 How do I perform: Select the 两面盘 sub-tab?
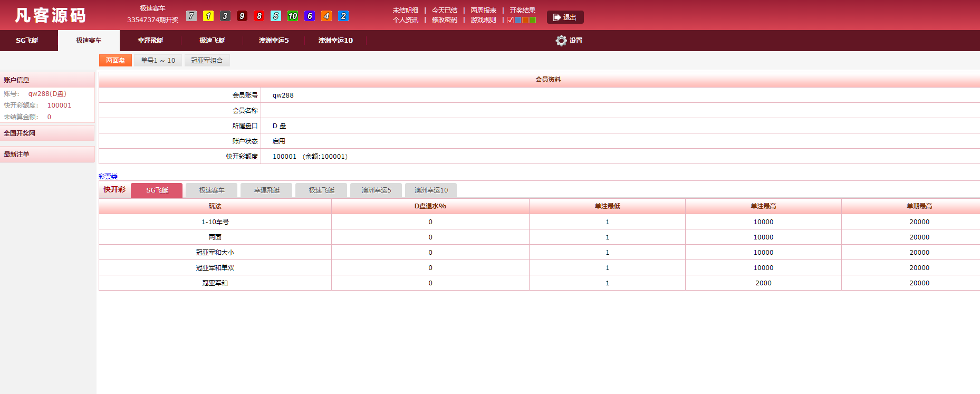pos(116,61)
